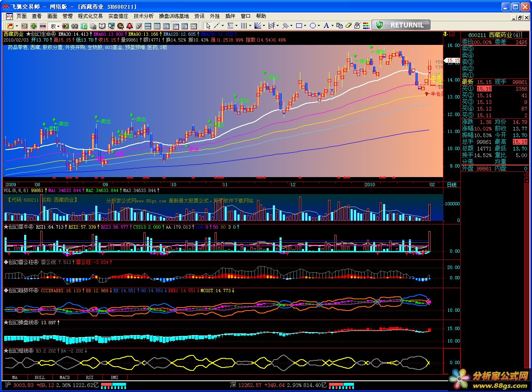This screenshot has width=532, height=392.
Task: Click the 买① price 15.15 row
Action: [x=495, y=89]
